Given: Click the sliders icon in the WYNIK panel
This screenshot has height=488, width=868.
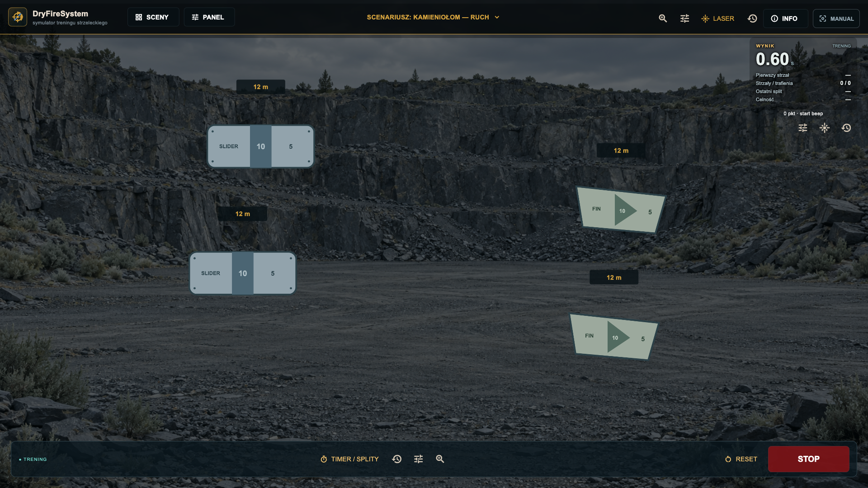Looking at the screenshot, I should [803, 128].
